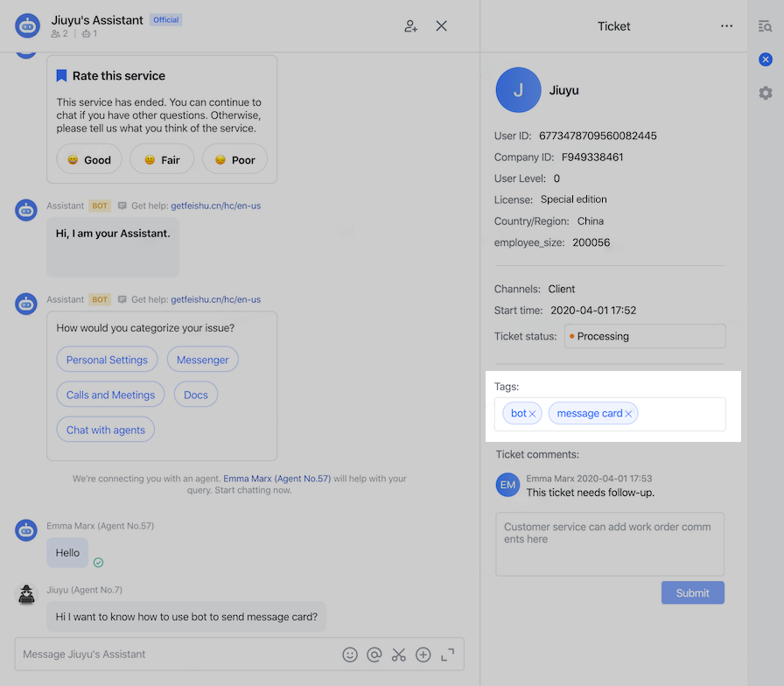Rate the service as Good
This screenshot has height=686, width=784.
point(89,159)
